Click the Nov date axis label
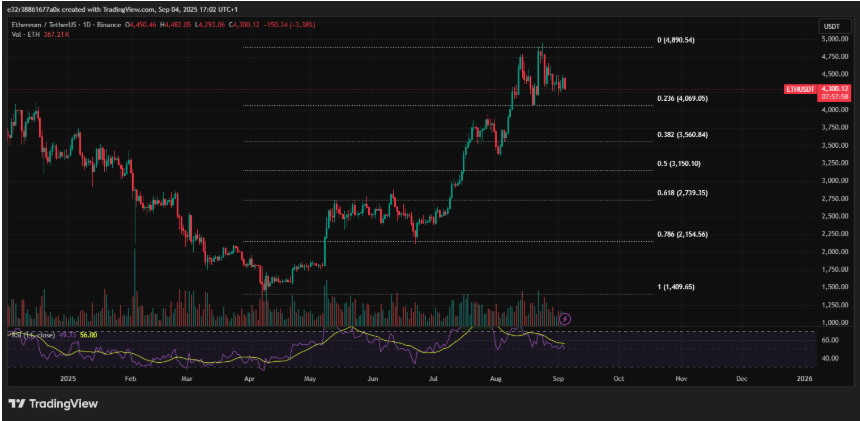Image resolution: width=860 pixels, height=421 pixels. [x=681, y=378]
